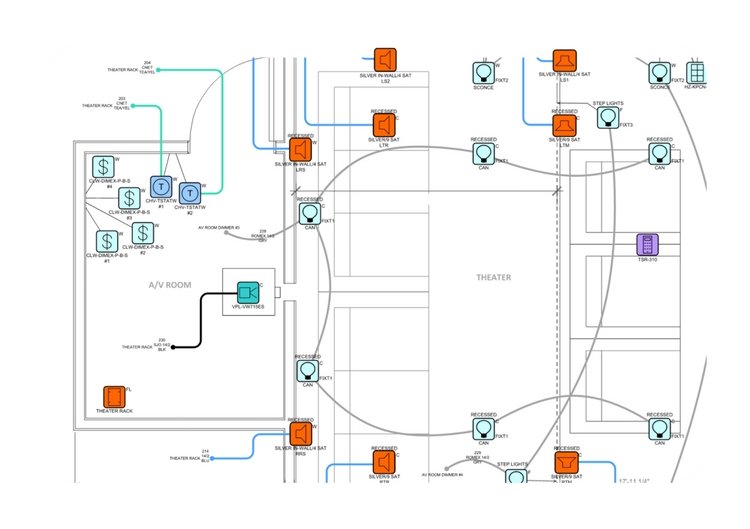Select the CLW-DIMEX-P-B-S #4 dimmer icon

coord(103,167)
